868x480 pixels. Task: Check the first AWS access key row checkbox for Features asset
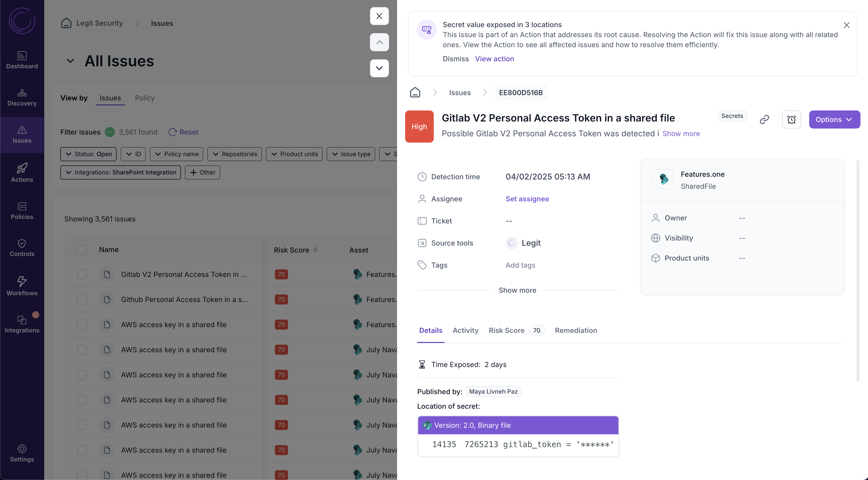tap(82, 325)
